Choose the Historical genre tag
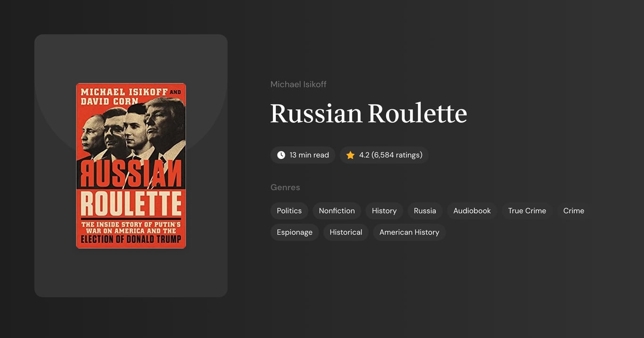Screen dimensions: 644x338 coord(346,232)
